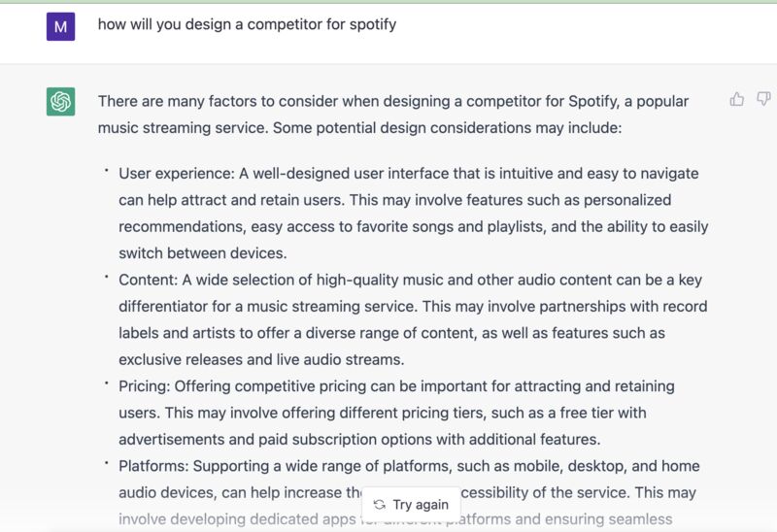
Task: Click the phrase "exclusive releases and live audio streams."
Action: pyautogui.click(x=261, y=359)
